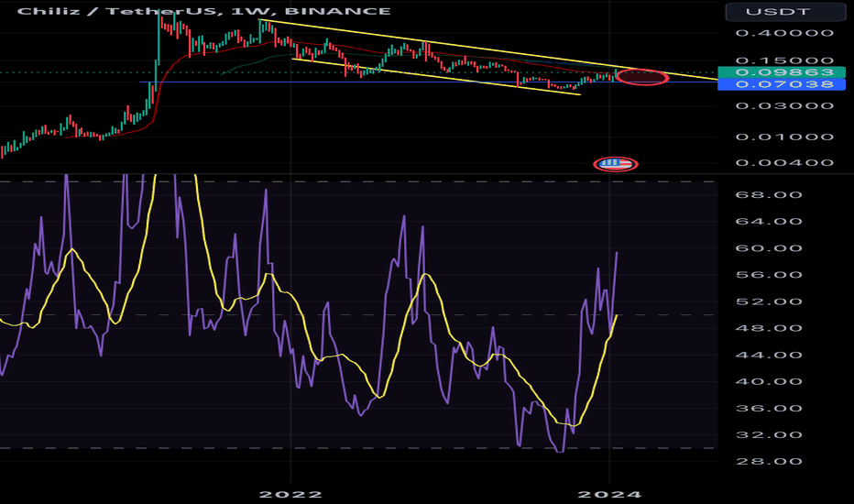854x504 pixels.
Task: Click the 0.15000 price axis label
Action: [784, 60]
